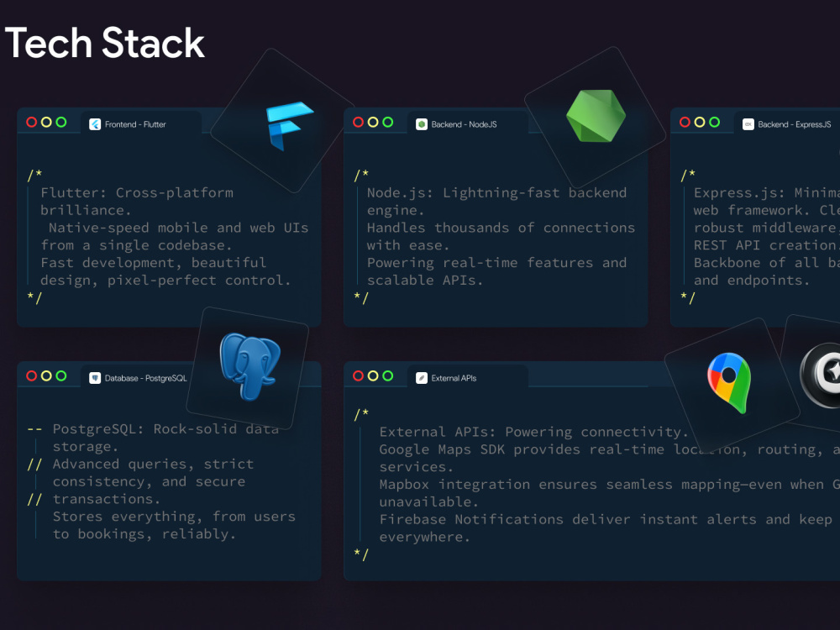Click the 'Tech Stack' heading

(x=104, y=43)
